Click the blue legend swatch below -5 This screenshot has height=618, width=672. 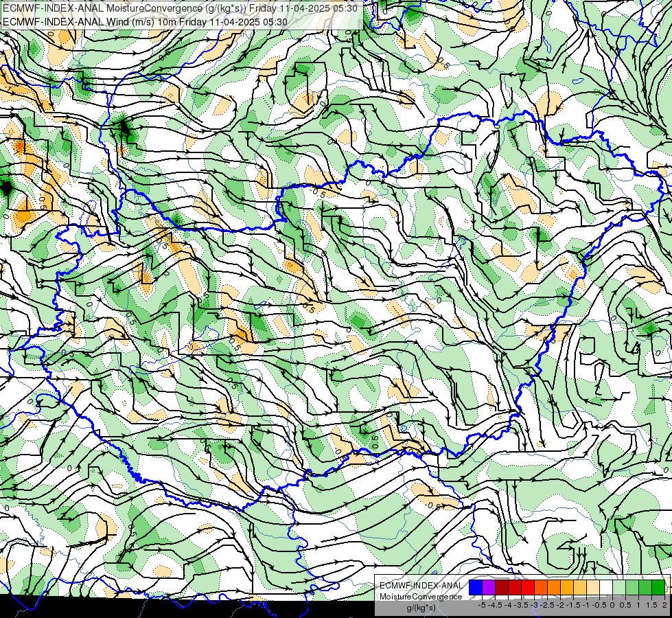coord(476,587)
